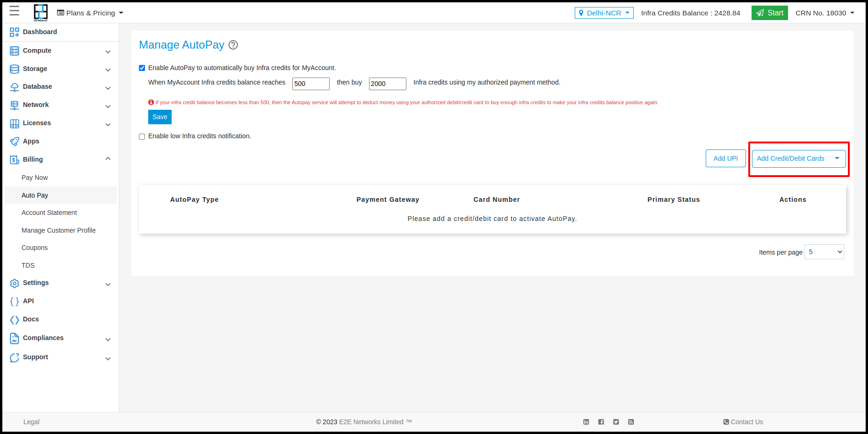Click the red info warning icon

click(151, 102)
